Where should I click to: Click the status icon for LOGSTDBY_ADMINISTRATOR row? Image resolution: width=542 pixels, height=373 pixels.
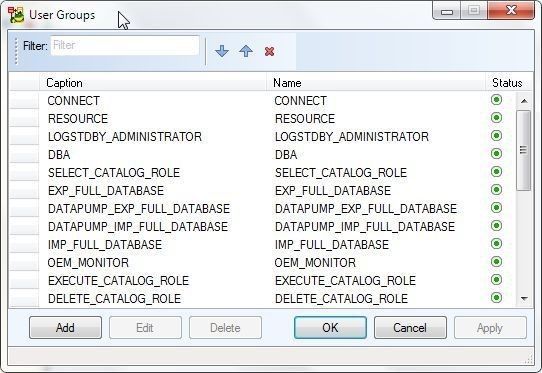(x=496, y=136)
